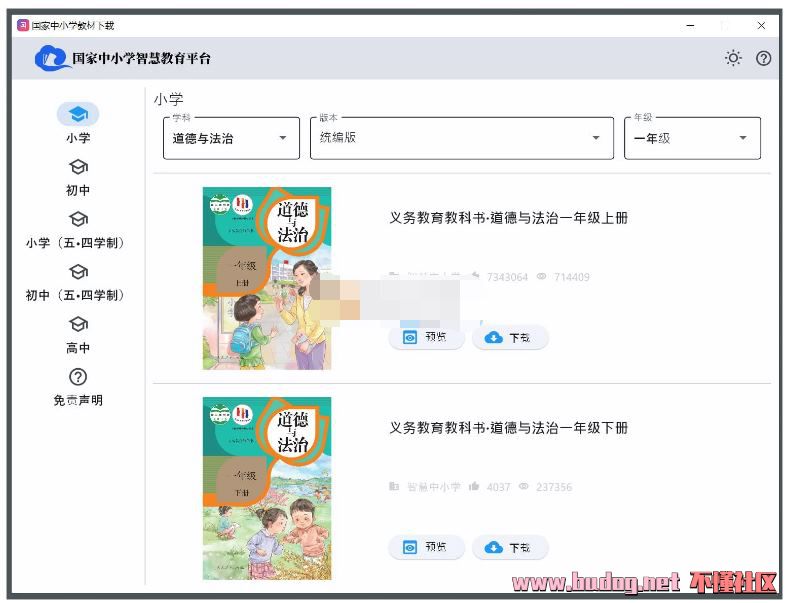Download the 一年级上册 textbook

[510, 337]
